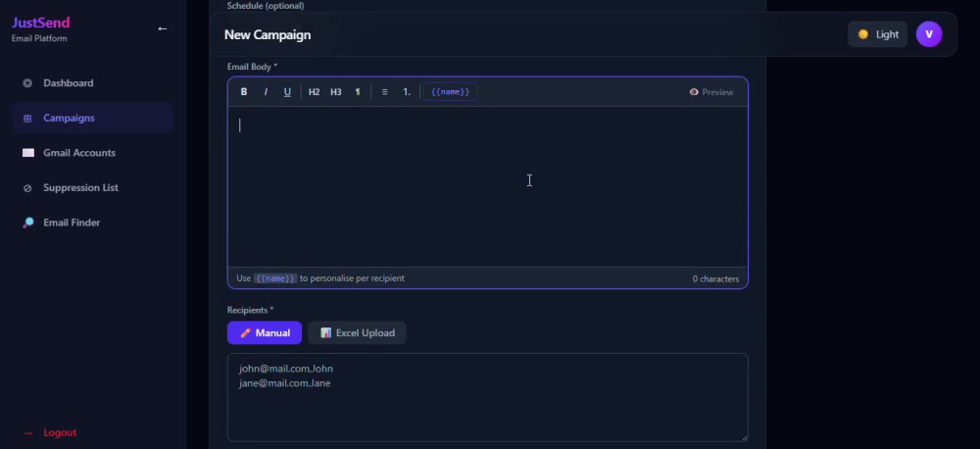Screen dimensions: 980x449
Task: Click the New Campaign title
Action: [268, 35]
